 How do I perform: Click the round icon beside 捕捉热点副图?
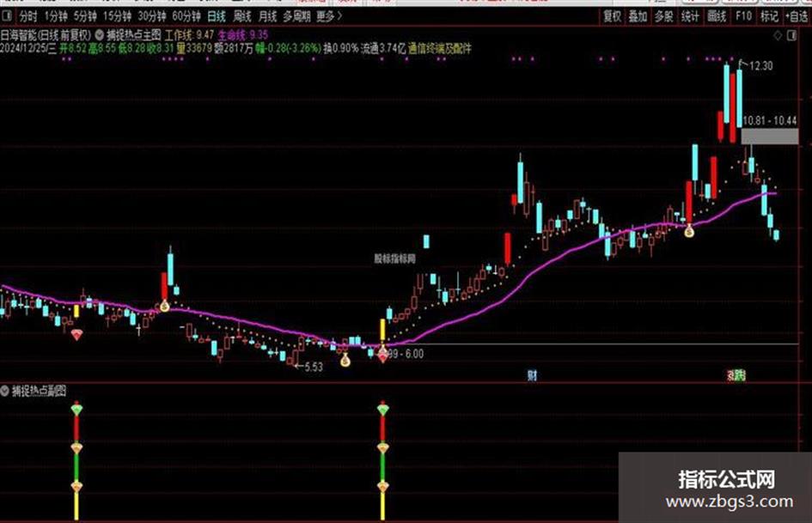click(4, 391)
